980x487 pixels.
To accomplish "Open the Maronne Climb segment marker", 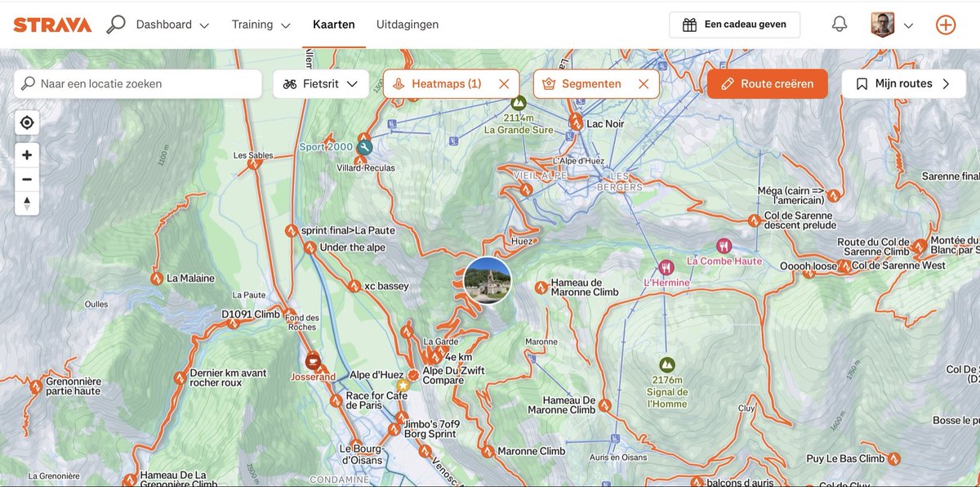I will 488,451.
